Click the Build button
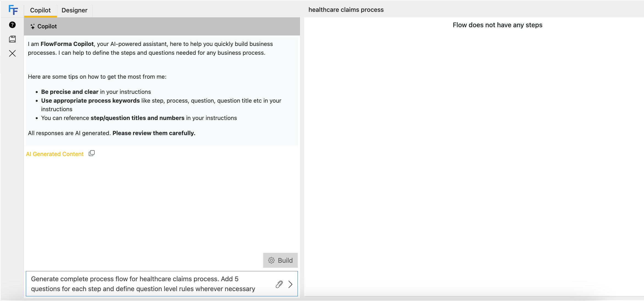This screenshot has width=644, height=301. pyautogui.click(x=280, y=260)
